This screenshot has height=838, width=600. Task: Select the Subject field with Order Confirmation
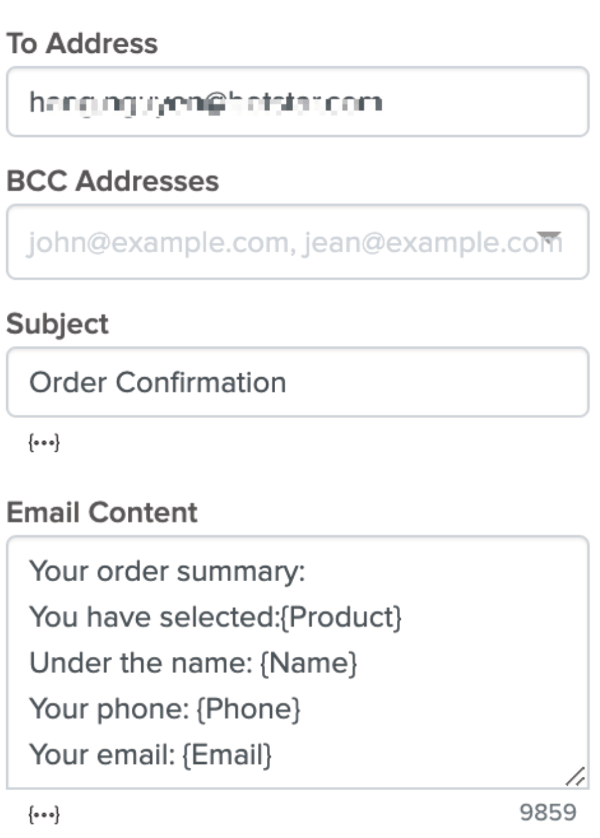pyautogui.click(x=297, y=382)
